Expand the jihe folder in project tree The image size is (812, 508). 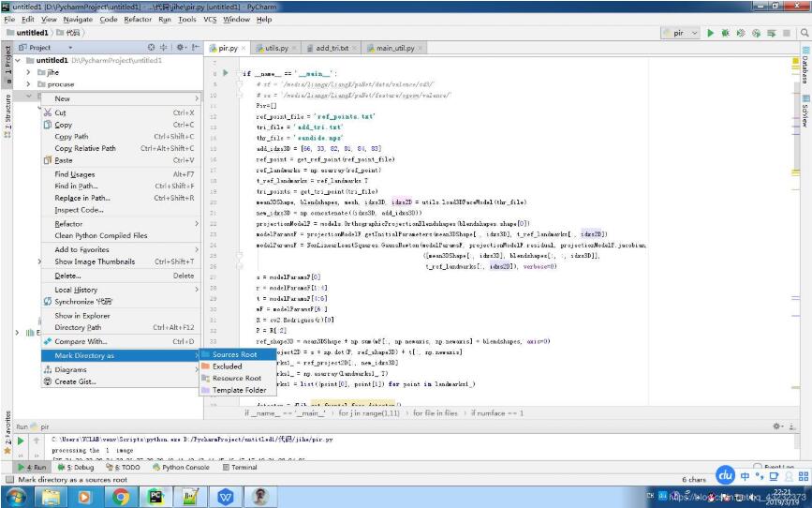[x=29, y=72]
